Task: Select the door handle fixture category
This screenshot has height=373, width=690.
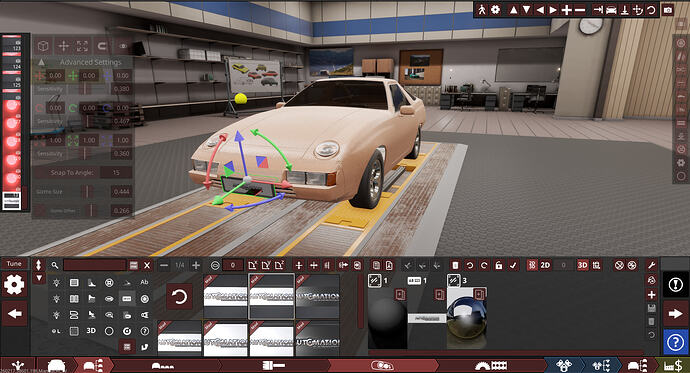Action: 109,299
